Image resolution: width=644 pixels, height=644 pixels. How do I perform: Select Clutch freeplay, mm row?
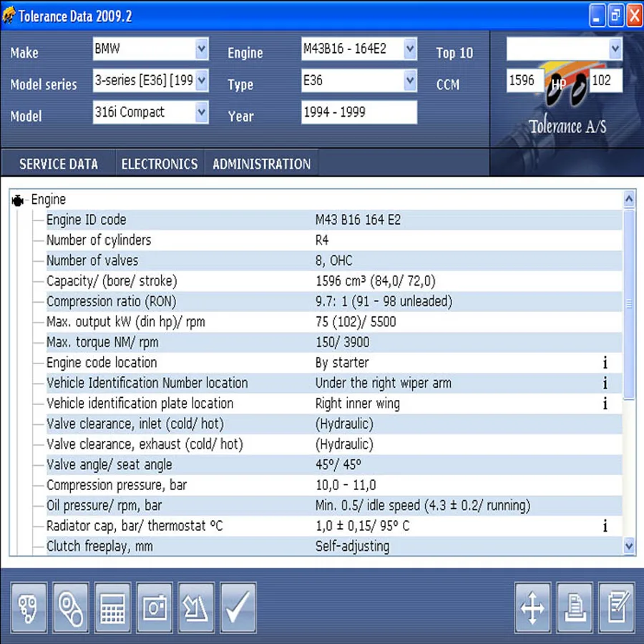coord(334,546)
